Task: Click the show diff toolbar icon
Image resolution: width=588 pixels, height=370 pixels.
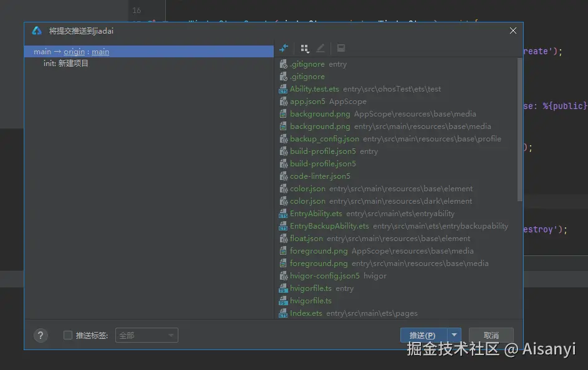Action: tap(284, 48)
